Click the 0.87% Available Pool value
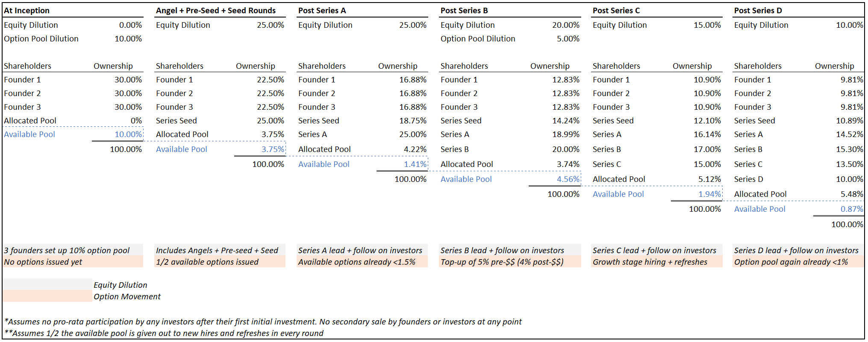 click(851, 209)
